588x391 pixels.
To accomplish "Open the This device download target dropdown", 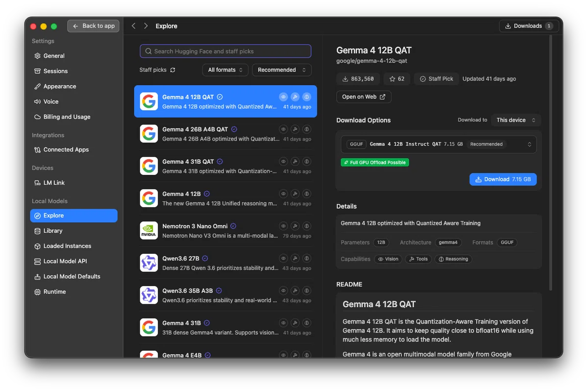I will (x=516, y=120).
